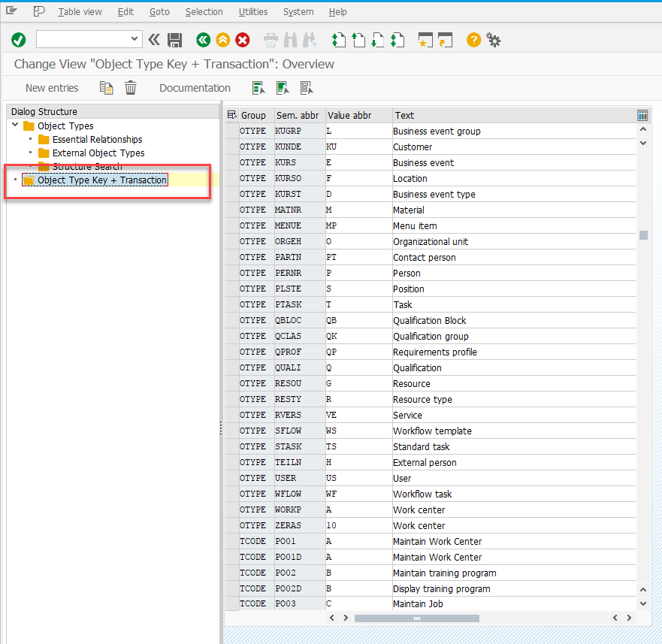Click the Select All icon
Image resolution: width=662 pixels, height=644 pixels.
click(258, 88)
